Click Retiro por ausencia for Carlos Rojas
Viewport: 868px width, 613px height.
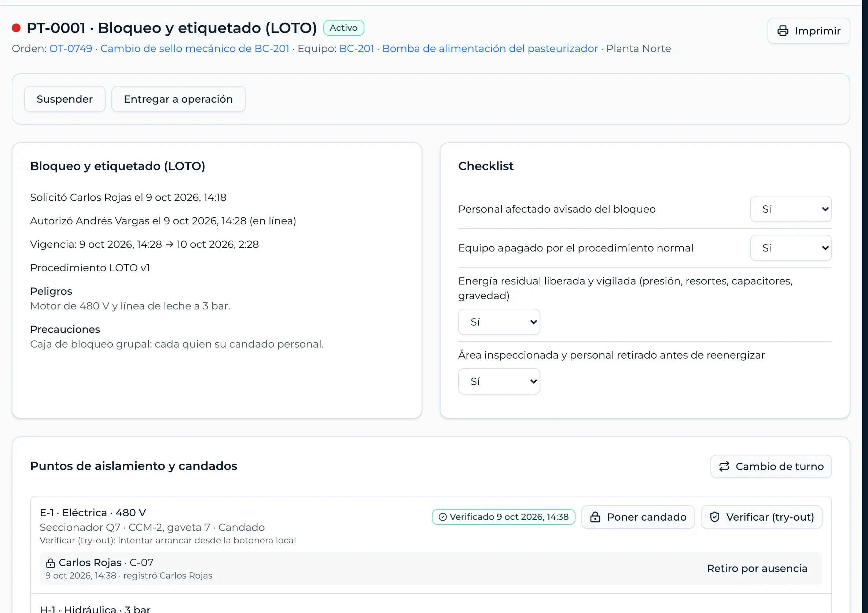pos(757,569)
